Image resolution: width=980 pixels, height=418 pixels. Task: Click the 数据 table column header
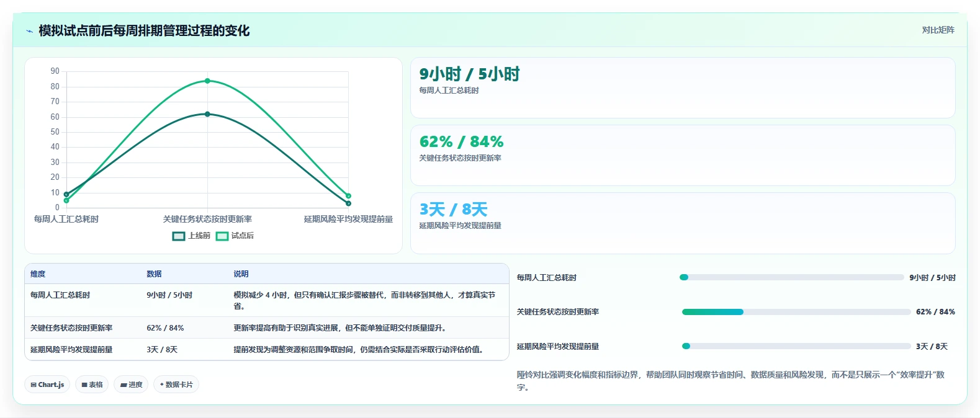pos(154,274)
